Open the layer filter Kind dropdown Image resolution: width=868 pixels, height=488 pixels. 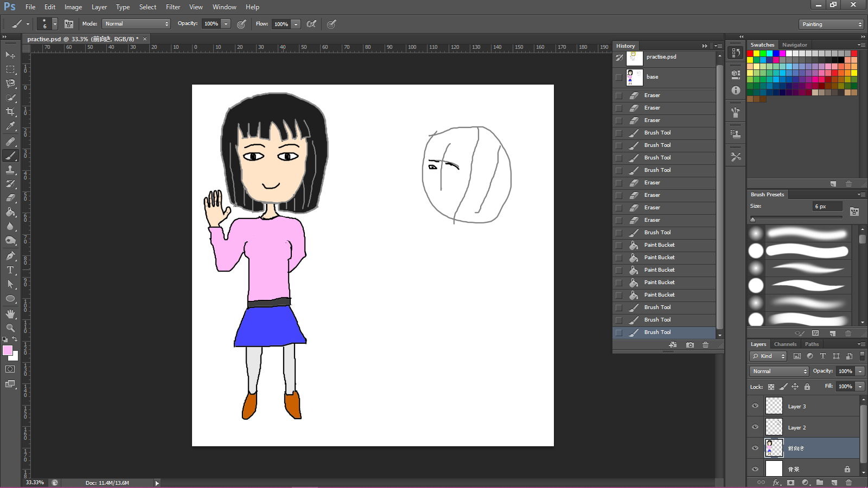coord(768,356)
